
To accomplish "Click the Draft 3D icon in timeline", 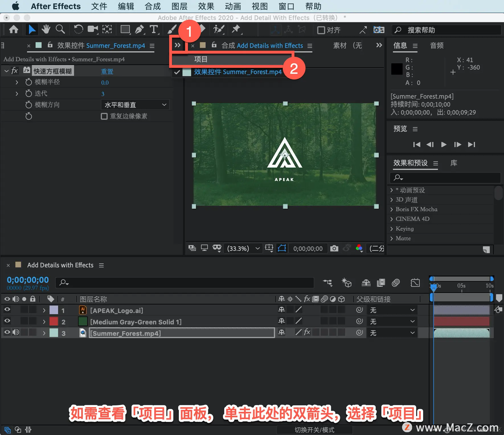I will 347,283.
